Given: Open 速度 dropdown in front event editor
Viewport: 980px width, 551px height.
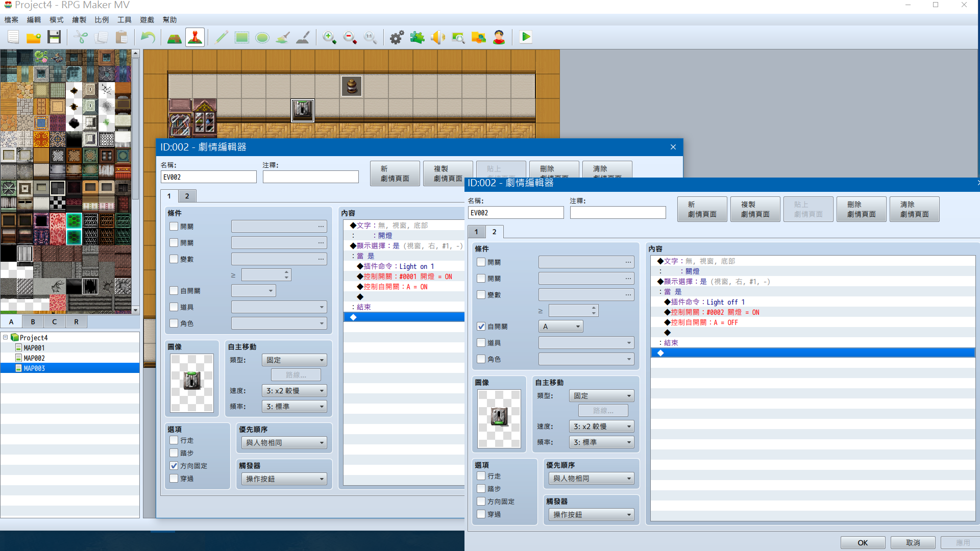Looking at the screenshot, I should [x=602, y=427].
